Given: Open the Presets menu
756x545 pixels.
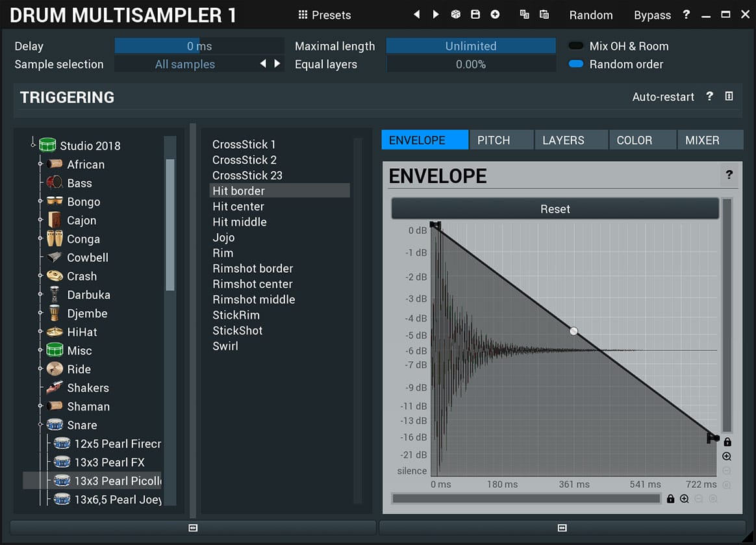Looking at the screenshot, I should (x=325, y=15).
